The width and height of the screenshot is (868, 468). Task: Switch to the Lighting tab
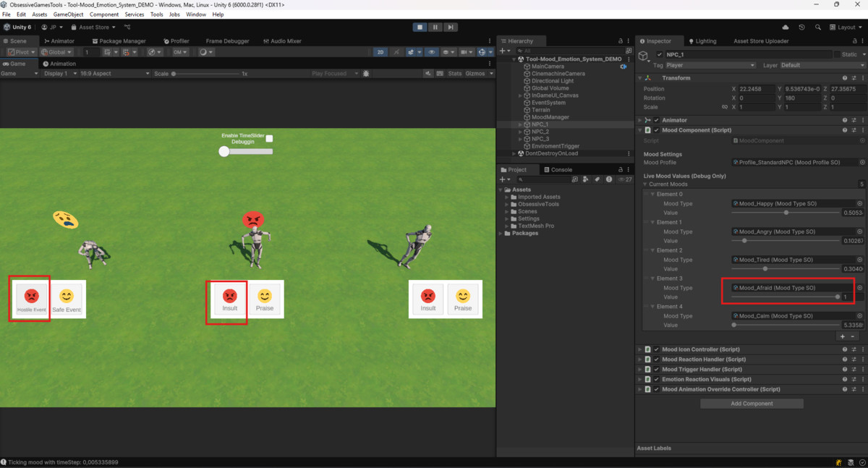[702, 41]
